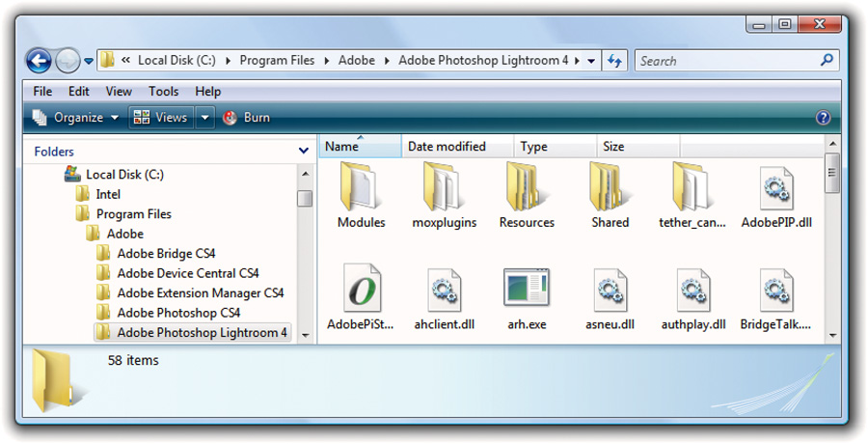This screenshot has height=444, width=868.
Task: Click the blue Back arrow button
Action: pyautogui.click(x=39, y=61)
